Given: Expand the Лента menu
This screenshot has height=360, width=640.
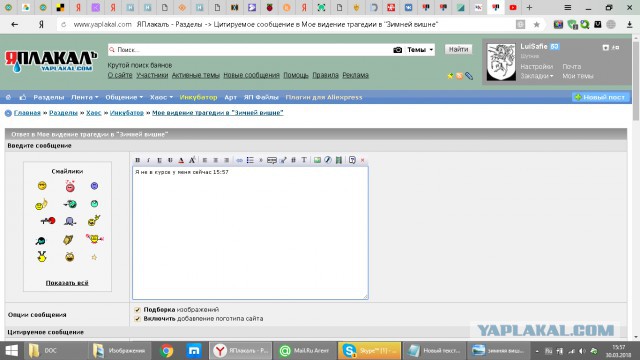Looking at the screenshot, I should 85,97.
